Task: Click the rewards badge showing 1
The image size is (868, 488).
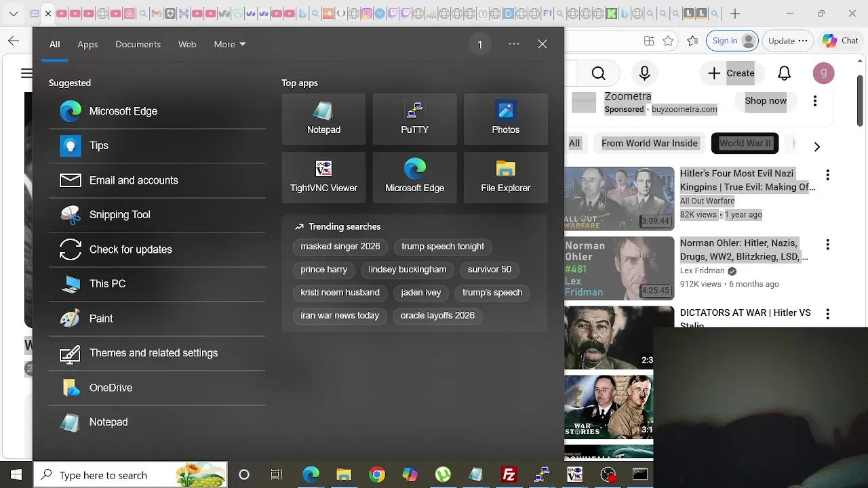Action: tap(480, 45)
